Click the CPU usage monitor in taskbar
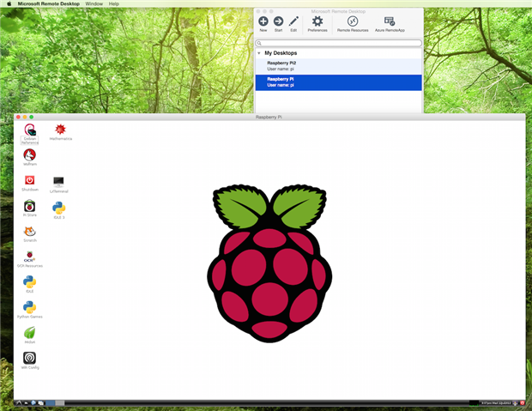Image resolution: width=532 pixels, height=411 pixels. 474,403
